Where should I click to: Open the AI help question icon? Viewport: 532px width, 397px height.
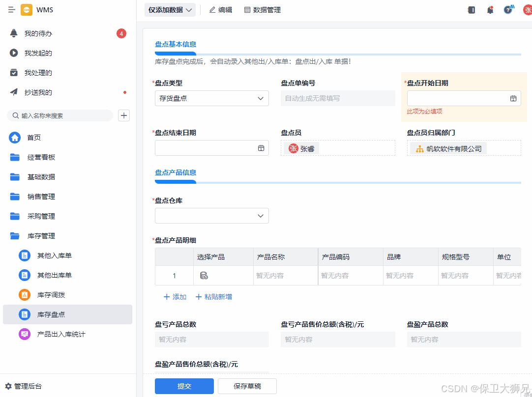[508, 9]
